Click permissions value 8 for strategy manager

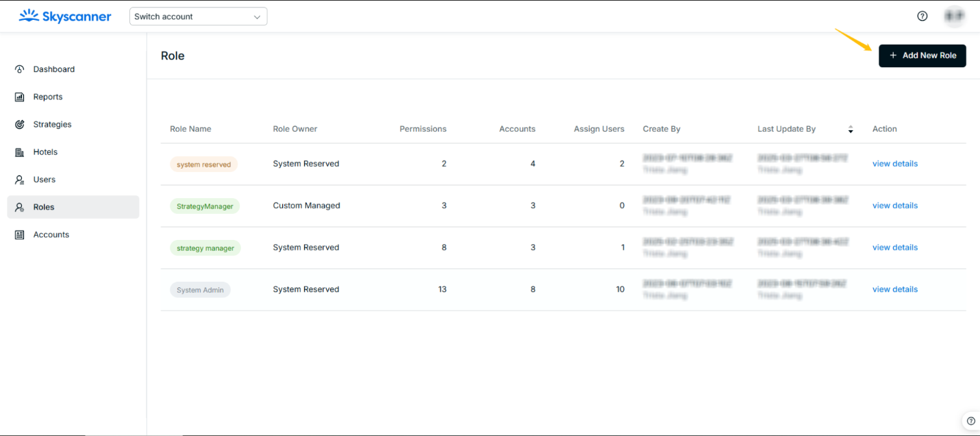(x=444, y=247)
